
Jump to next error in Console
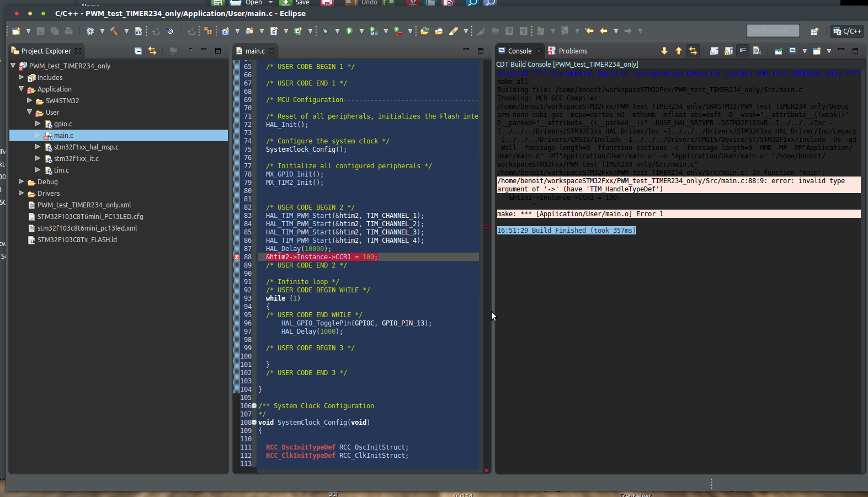point(664,51)
